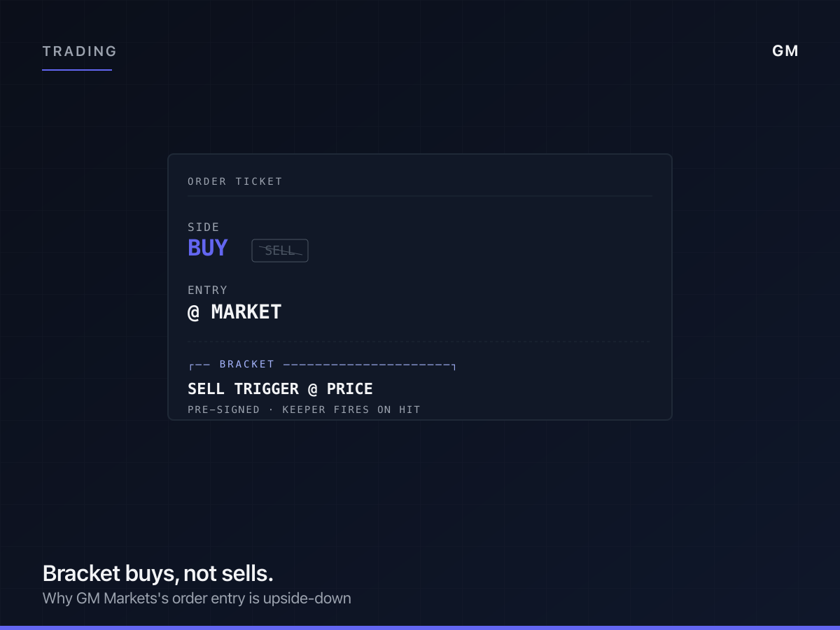Click the bracket's left corner glyph

[192, 366]
